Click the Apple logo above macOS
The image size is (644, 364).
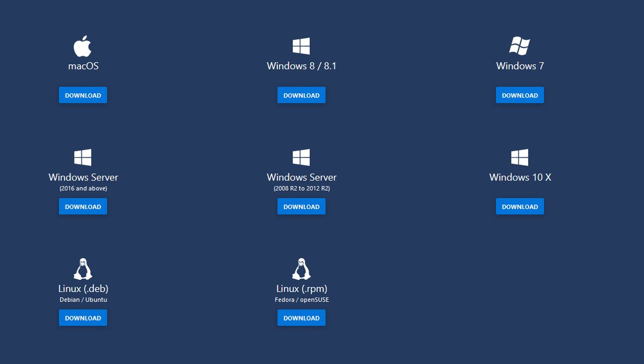click(83, 46)
